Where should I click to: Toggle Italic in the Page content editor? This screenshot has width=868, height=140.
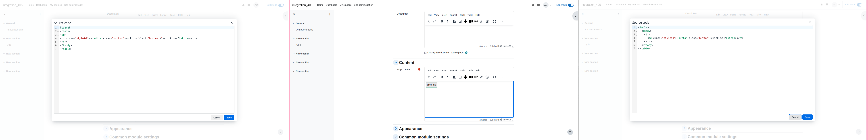(x=447, y=77)
